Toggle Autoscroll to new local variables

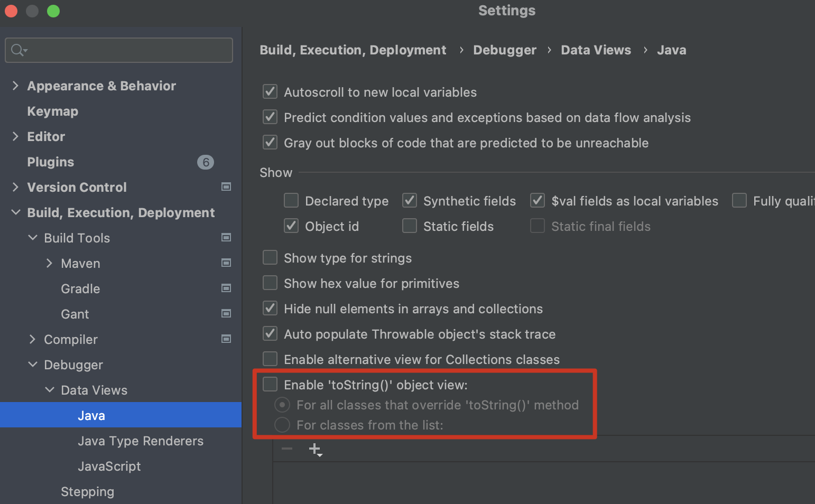pyautogui.click(x=270, y=91)
